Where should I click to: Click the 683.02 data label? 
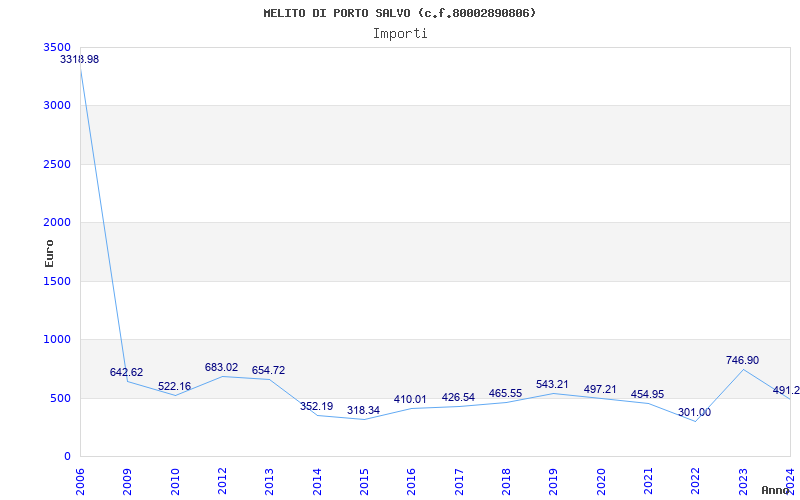pos(221,367)
